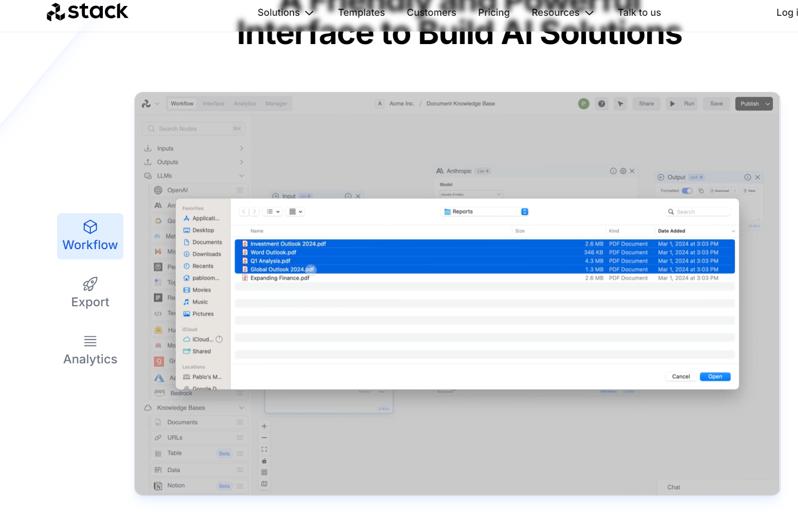
Task: Open the Anthropic node settings gear icon
Action: [622, 170]
